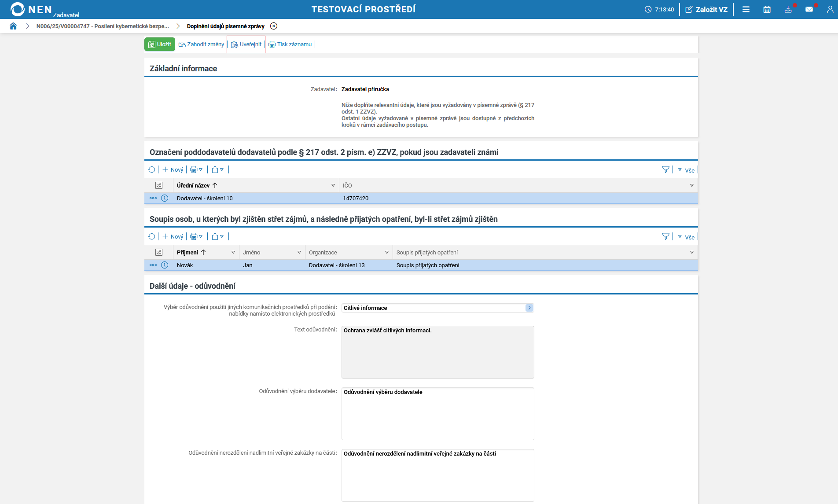Click the Soupis přijatých opatření column header
Viewport: 838px width, 504px height.
tap(427, 252)
